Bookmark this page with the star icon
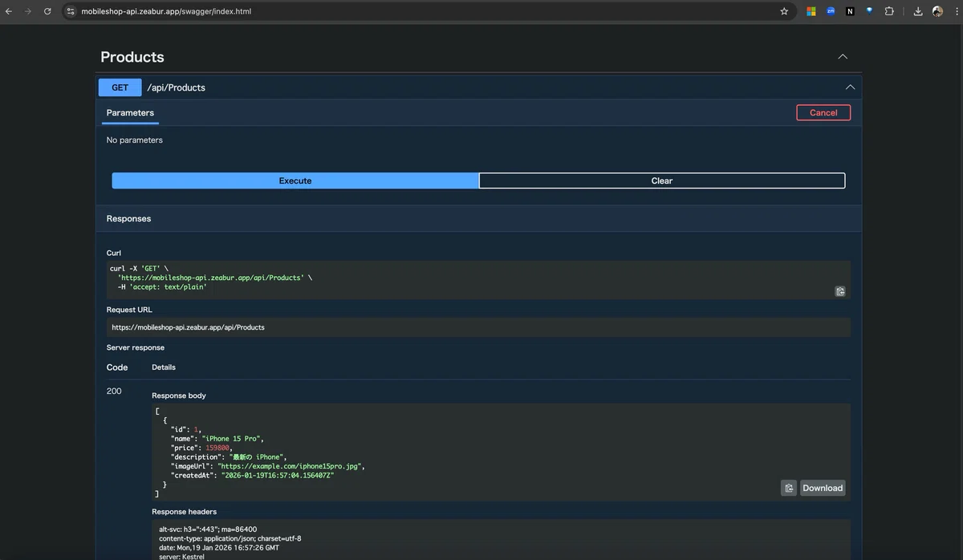Image resolution: width=963 pixels, height=560 pixels. (784, 11)
